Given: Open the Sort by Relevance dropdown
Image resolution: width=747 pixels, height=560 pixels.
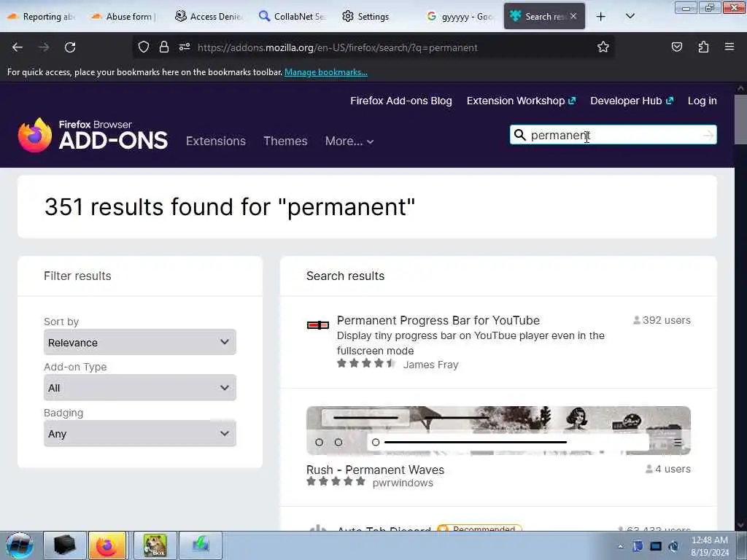Looking at the screenshot, I should coord(139,342).
